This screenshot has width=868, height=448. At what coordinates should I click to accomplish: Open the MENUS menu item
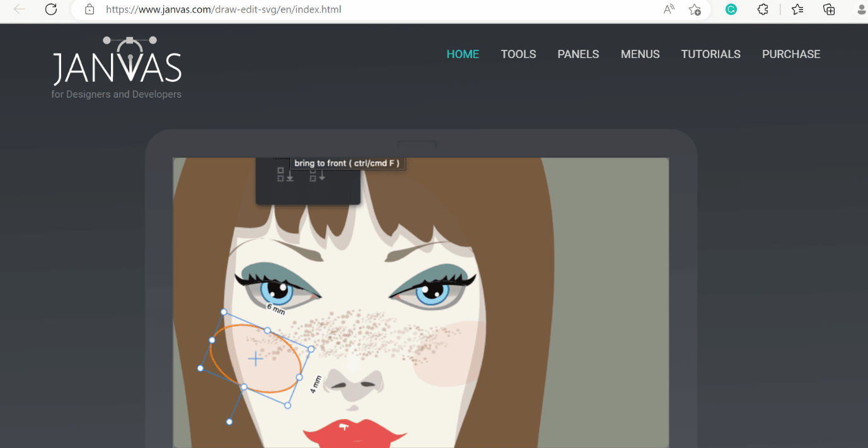640,54
